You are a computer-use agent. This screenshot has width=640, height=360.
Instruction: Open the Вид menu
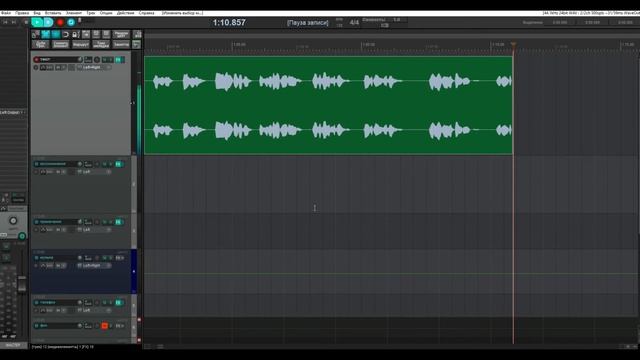coord(37,13)
